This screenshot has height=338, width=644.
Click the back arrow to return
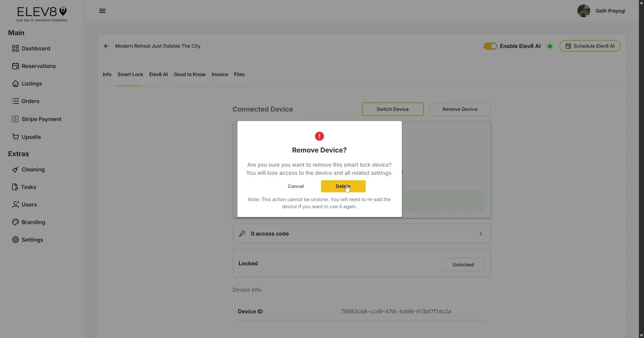click(106, 46)
